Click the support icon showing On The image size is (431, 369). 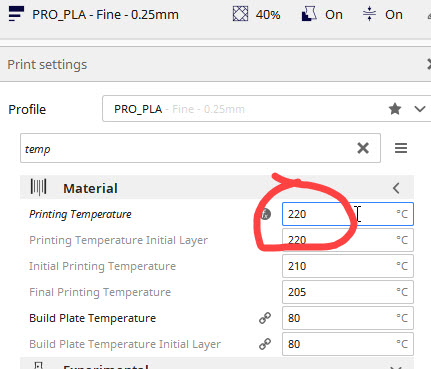pyautogui.click(x=309, y=14)
